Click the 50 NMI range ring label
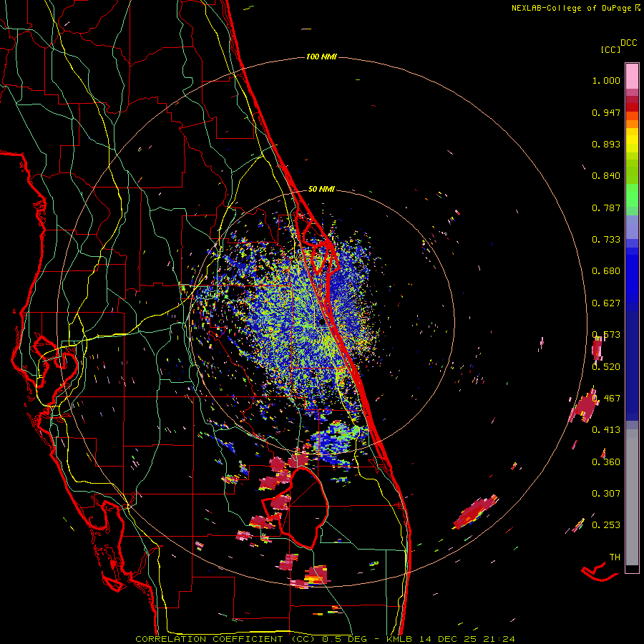The height and width of the screenshot is (644, 644). [321, 190]
